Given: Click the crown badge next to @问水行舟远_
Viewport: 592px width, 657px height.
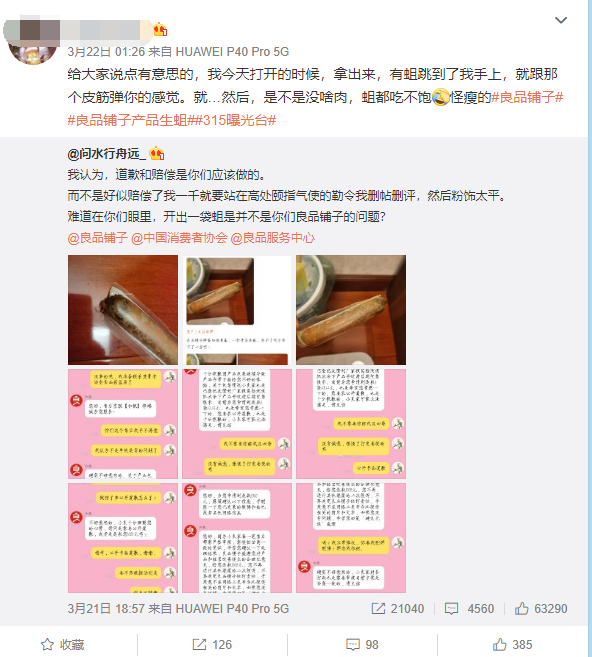Looking at the screenshot, I should point(156,154).
